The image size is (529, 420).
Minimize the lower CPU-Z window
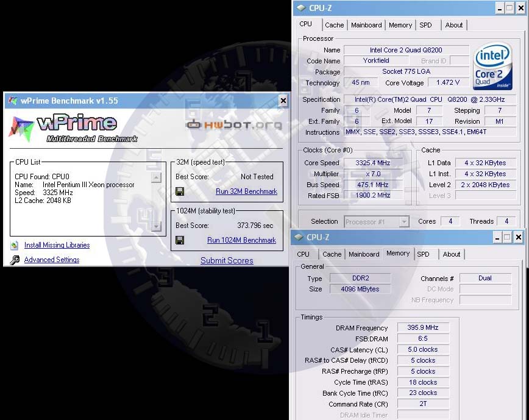[497, 238]
